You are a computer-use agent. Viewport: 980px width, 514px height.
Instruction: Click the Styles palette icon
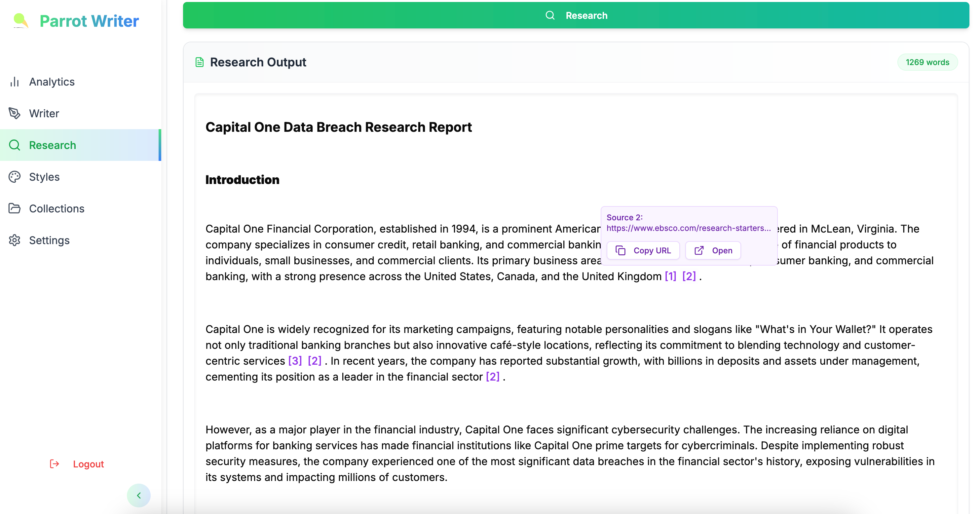[x=15, y=177]
